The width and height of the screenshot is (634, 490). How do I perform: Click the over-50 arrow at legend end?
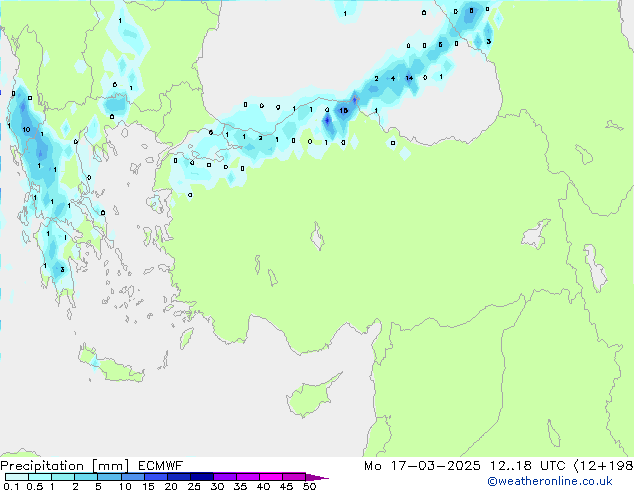coord(317,477)
